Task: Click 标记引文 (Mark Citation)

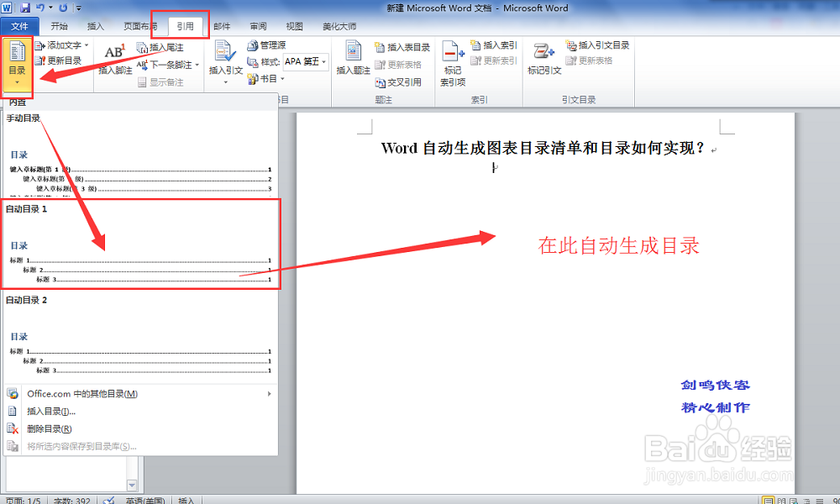Action: click(x=544, y=59)
